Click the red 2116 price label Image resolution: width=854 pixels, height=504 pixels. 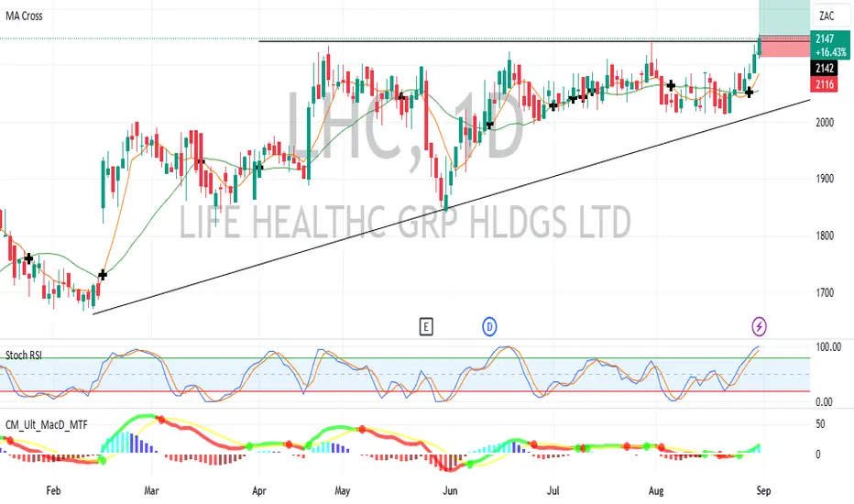coord(825,84)
